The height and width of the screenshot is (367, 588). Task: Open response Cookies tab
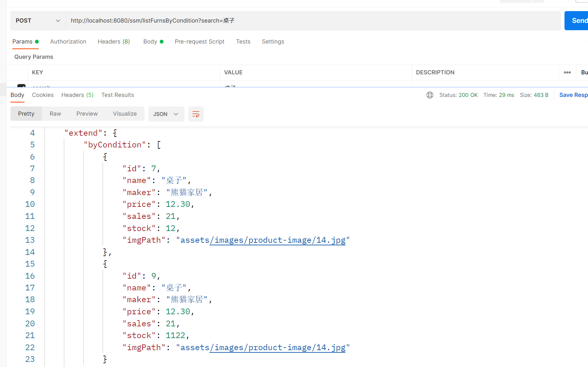[43, 95]
